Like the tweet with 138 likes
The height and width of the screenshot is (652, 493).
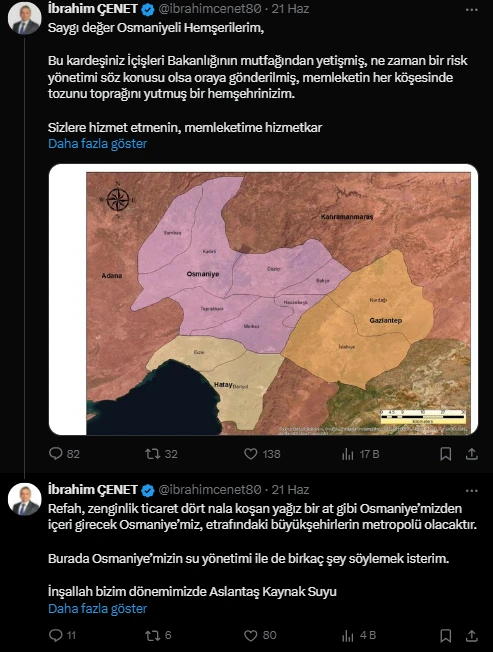pyautogui.click(x=262, y=454)
